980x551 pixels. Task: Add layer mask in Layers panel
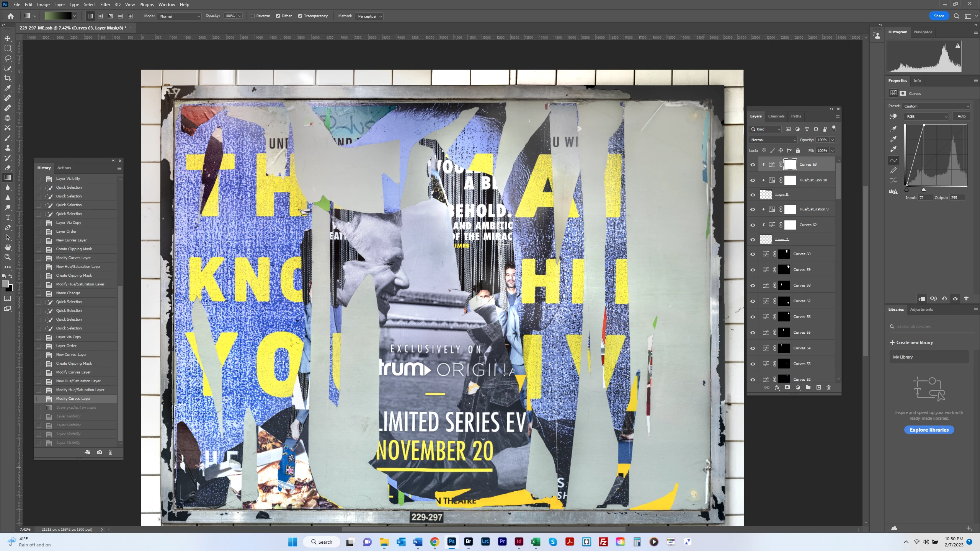(x=787, y=388)
